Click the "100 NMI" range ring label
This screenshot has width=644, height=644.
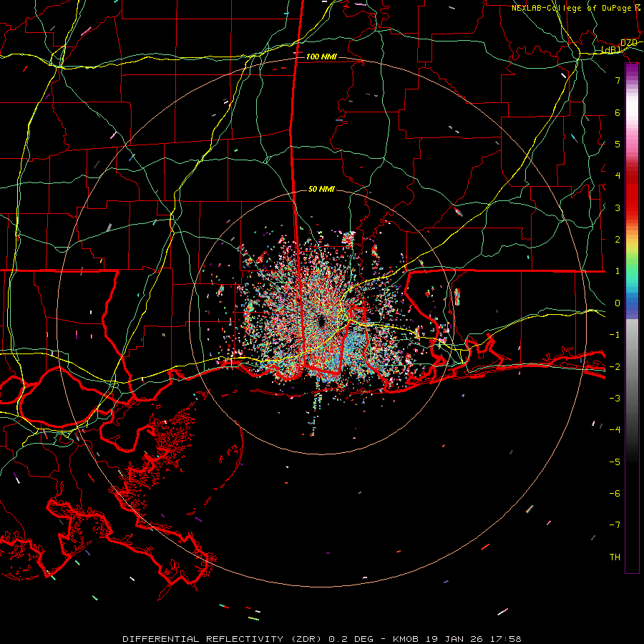coord(321,57)
